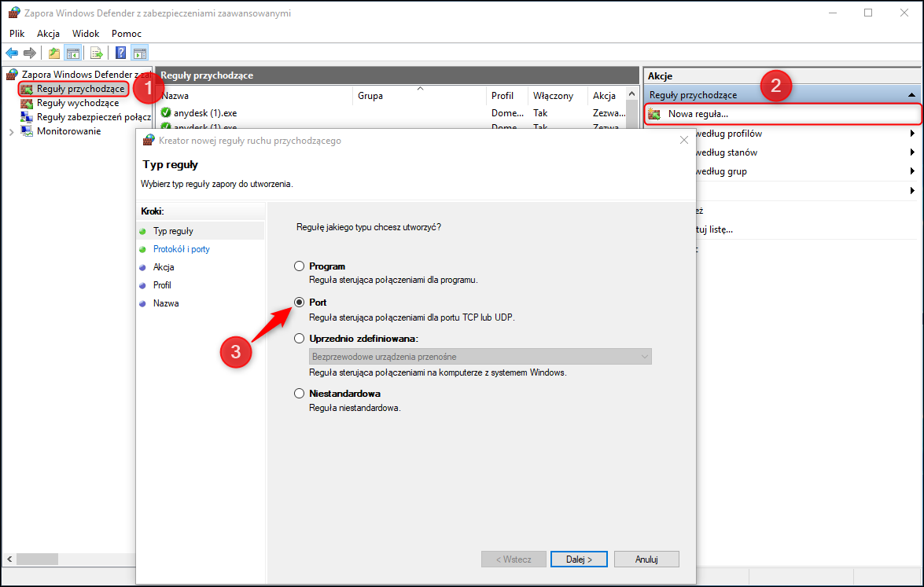Click the firewall icon in the wizard dialog title bar
Screen dimensions: 924x587
click(149, 140)
